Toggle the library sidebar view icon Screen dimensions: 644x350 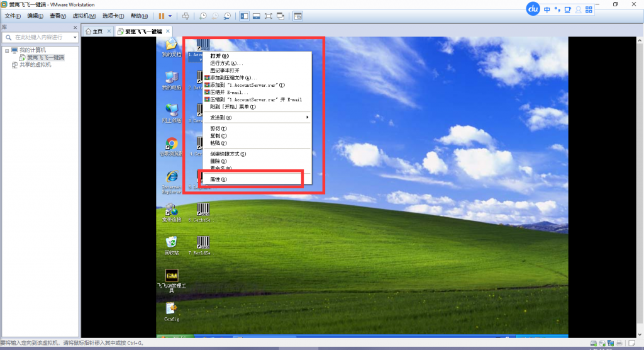click(x=245, y=16)
